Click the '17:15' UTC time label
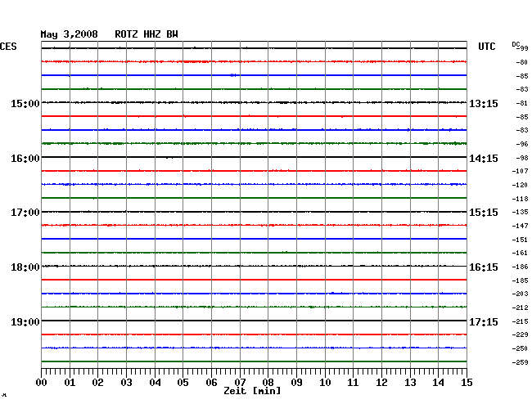The height and width of the screenshot is (404, 532). coord(484,321)
